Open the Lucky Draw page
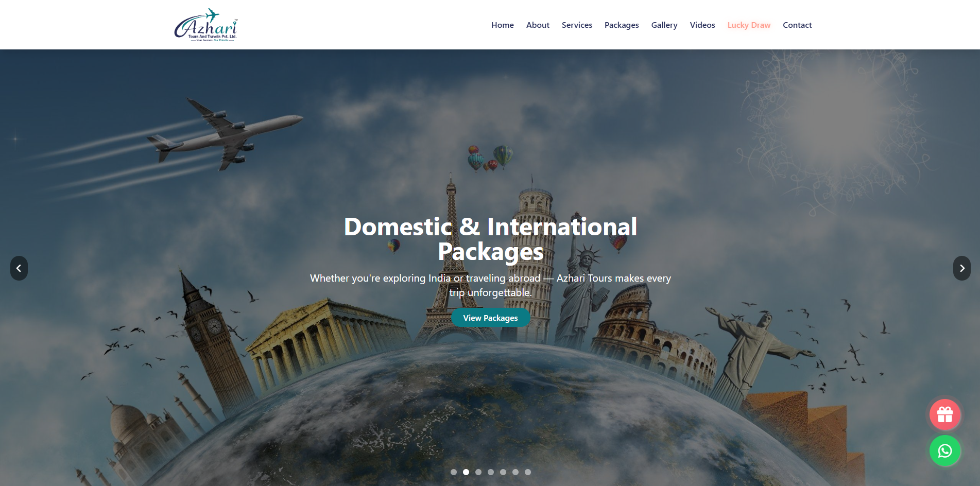Screen dimensions: 980x486 (x=749, y=25)
